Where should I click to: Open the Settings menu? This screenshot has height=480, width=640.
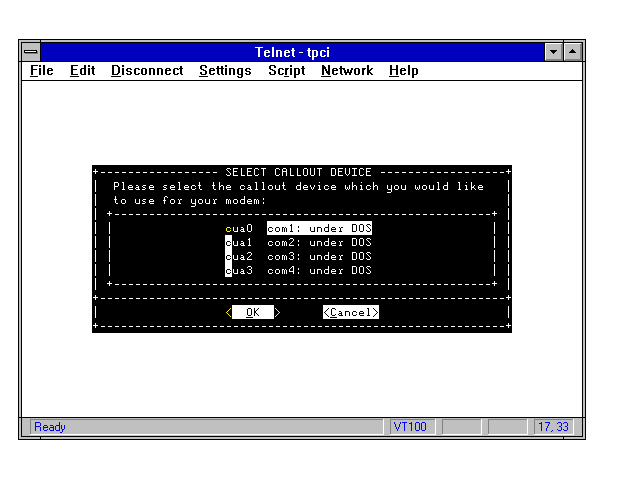225,71
